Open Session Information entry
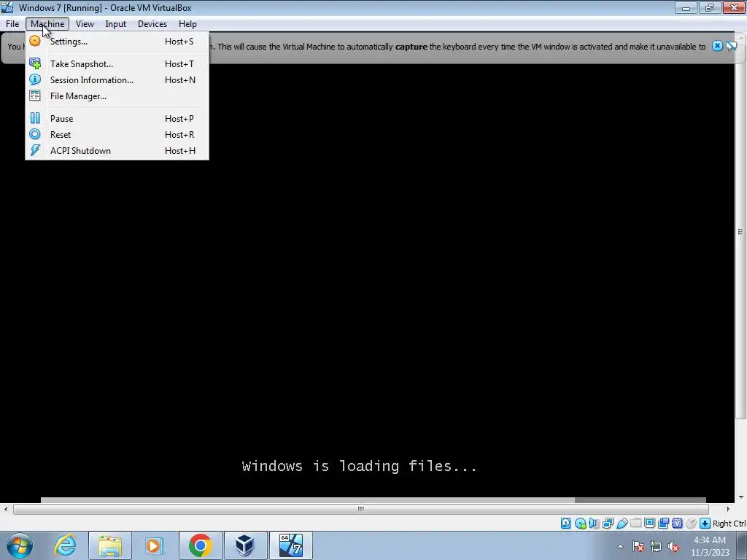This screenshot has height=560, width=747. 117,80
